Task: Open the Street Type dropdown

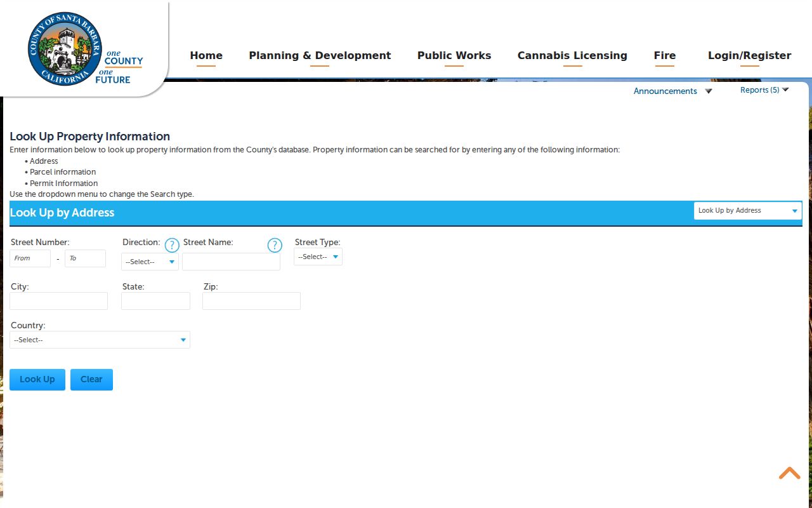Action: (318, 257)
